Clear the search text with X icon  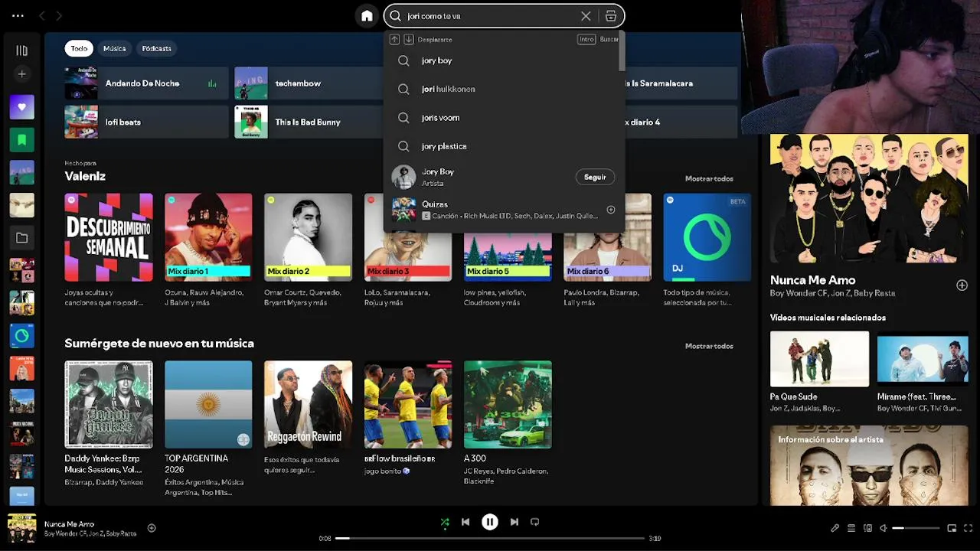pyautogui.click(x=586, y=15)
